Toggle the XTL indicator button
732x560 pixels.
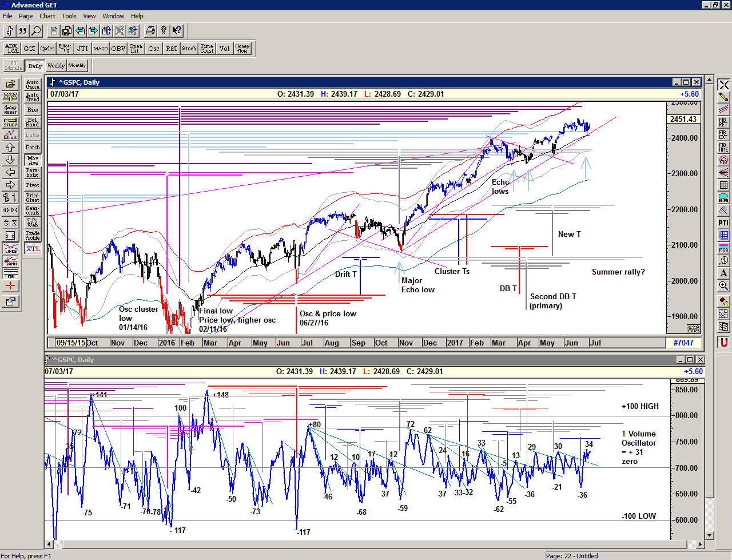click(x=33, y=249)
